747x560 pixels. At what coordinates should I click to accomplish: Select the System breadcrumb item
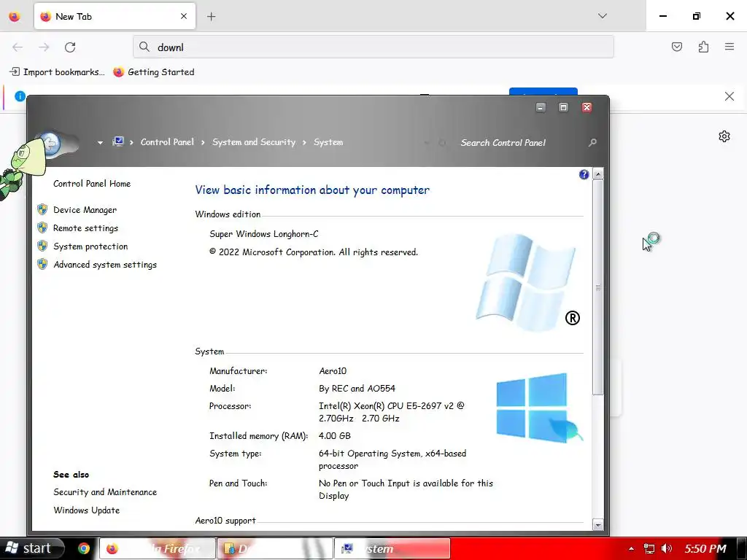(328, 142)
